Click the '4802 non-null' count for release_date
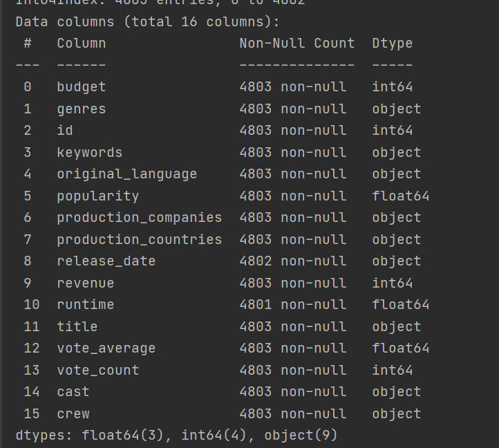 click(x=293, y=261)
